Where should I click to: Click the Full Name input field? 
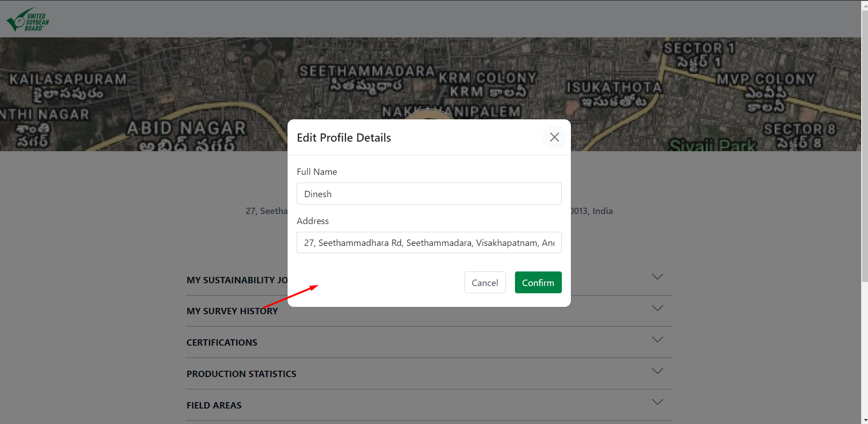tap(429, 194)
